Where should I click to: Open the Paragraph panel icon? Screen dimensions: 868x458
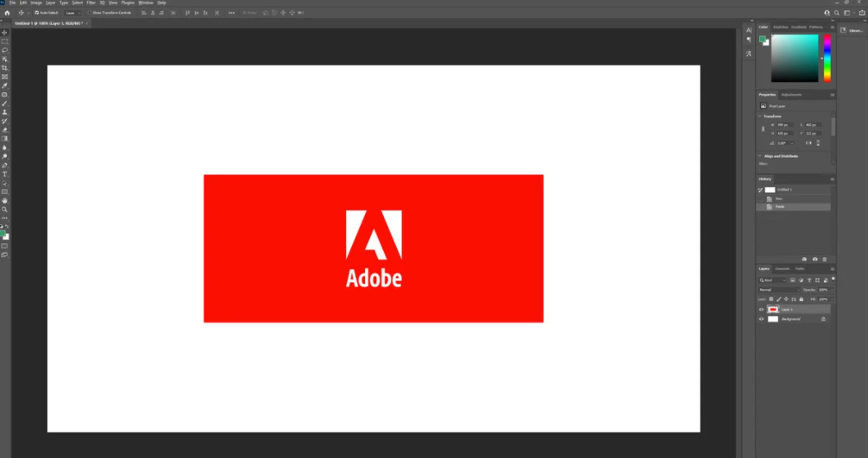[x=748, y=40]
